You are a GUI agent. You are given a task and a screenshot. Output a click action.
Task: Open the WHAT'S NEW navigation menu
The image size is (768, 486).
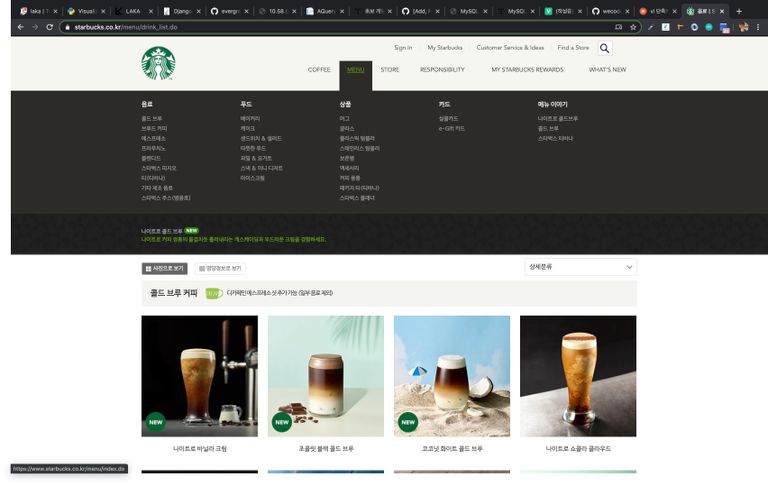pos(607,70)
